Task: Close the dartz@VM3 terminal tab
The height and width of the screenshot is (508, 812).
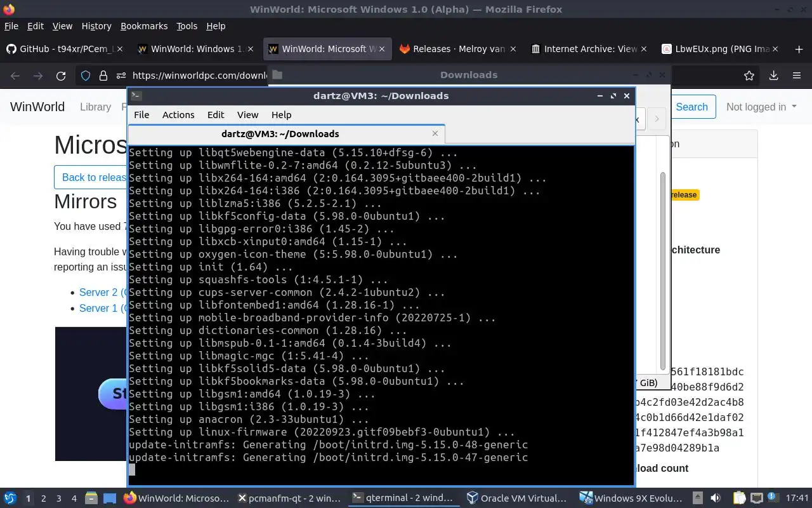Action: [x=435, y=133]
